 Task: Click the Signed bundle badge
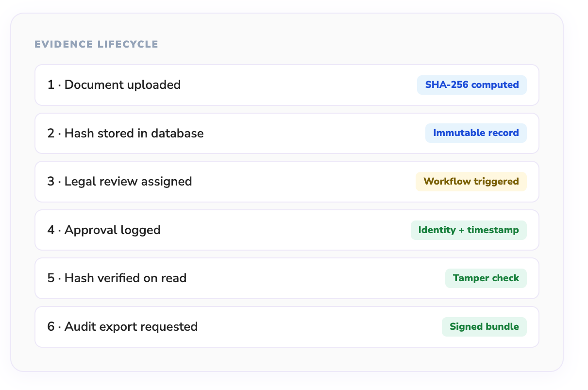coord(484,327)
